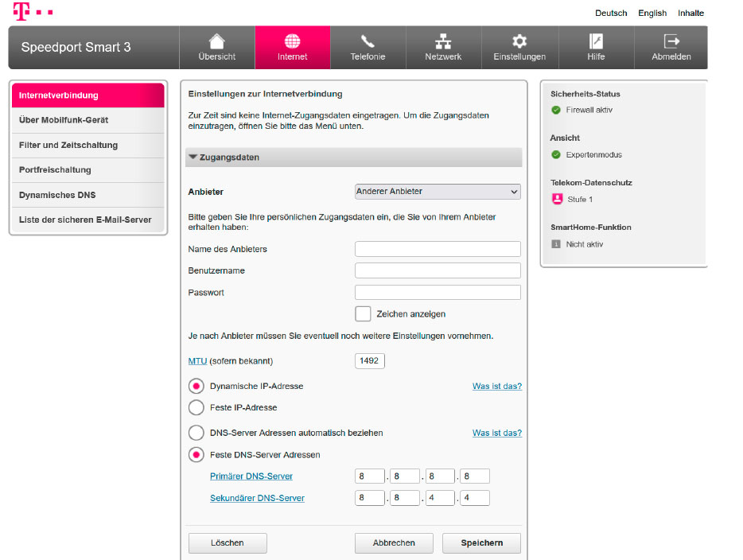The width and height of the screenshot is (743, 560).
Task: Click first octet of Primärer DNS-Server
Action: (370, 476)
